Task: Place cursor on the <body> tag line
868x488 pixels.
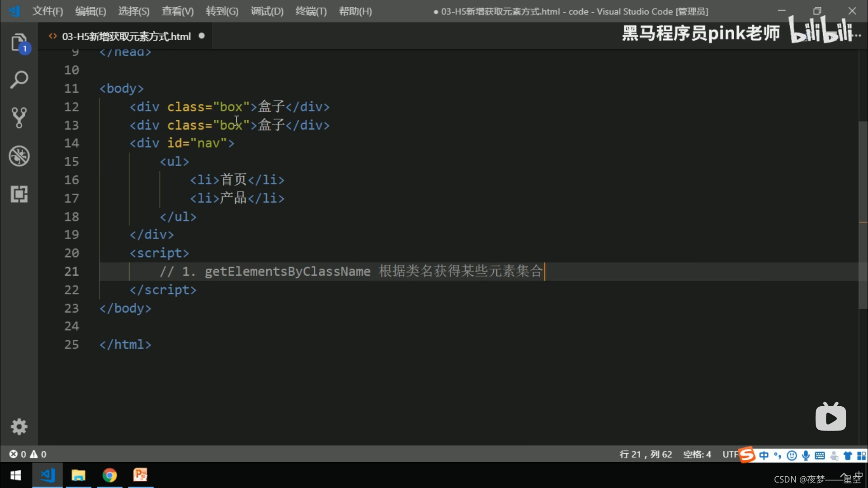Action: (122, 89)
